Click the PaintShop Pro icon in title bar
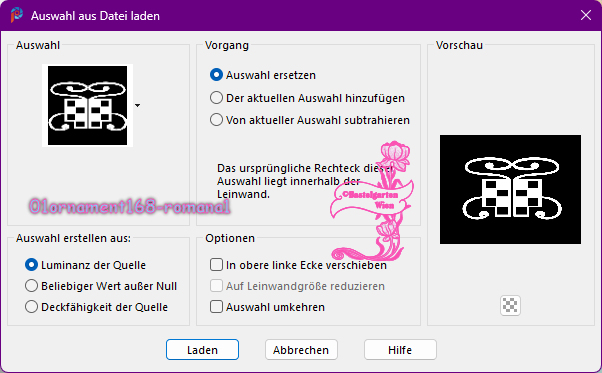Image resolution: width=602 pixels, height=373 pixels. [17, 15]
